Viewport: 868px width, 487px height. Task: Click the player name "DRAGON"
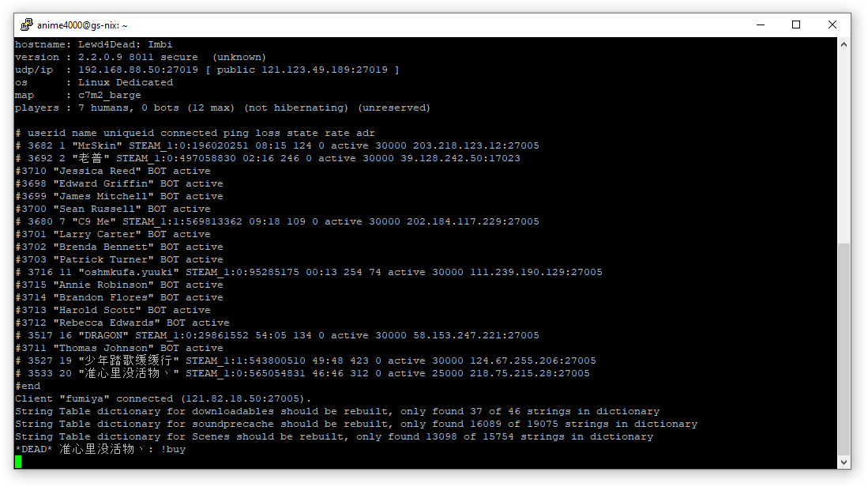click(x=103, y=336)
